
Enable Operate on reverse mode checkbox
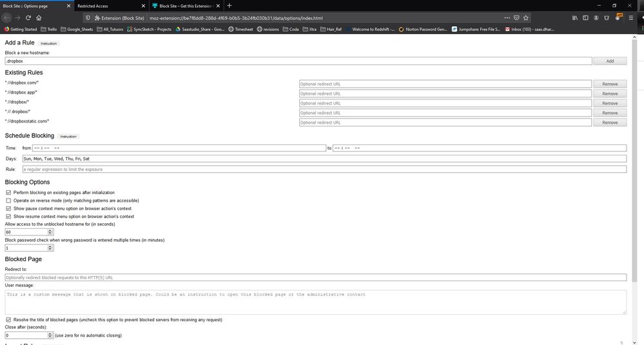tap(8, 201)
